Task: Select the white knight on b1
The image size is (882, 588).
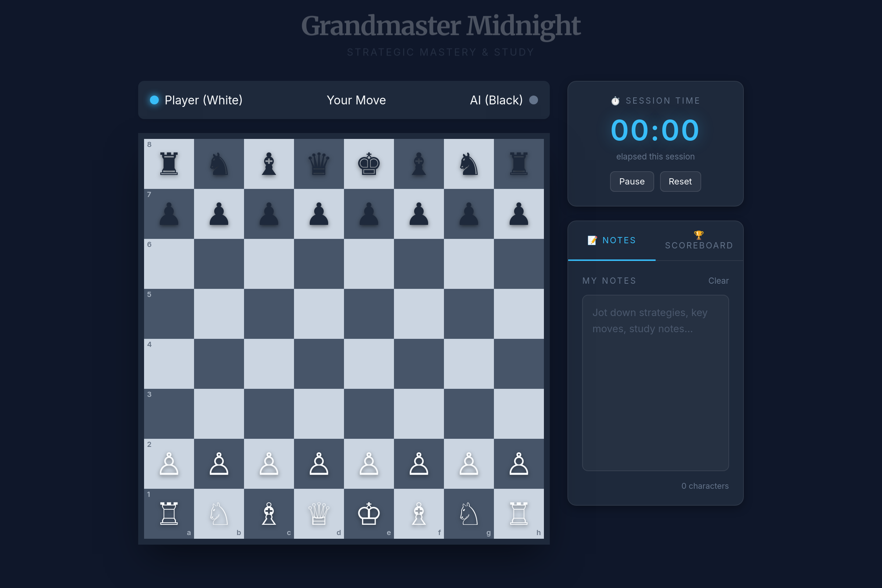Action: tap(219, 514)
